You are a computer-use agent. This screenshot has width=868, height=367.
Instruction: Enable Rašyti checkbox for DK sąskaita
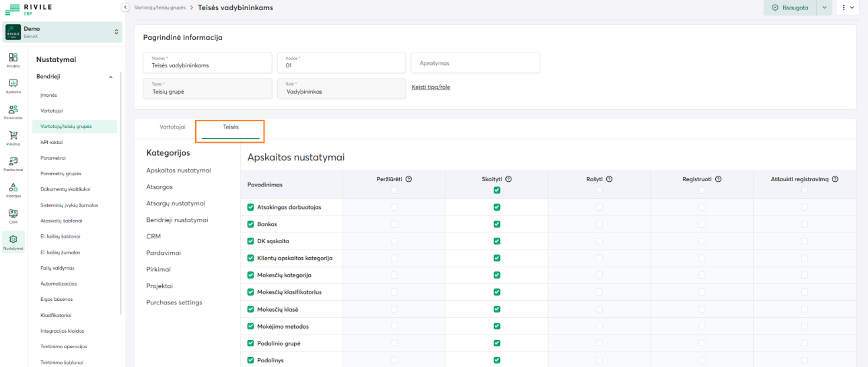[599, 241]
